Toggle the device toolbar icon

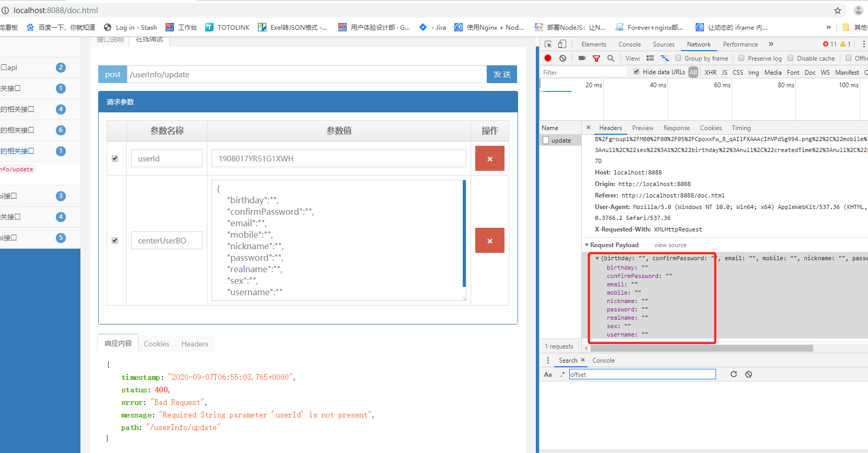point(562,44)
